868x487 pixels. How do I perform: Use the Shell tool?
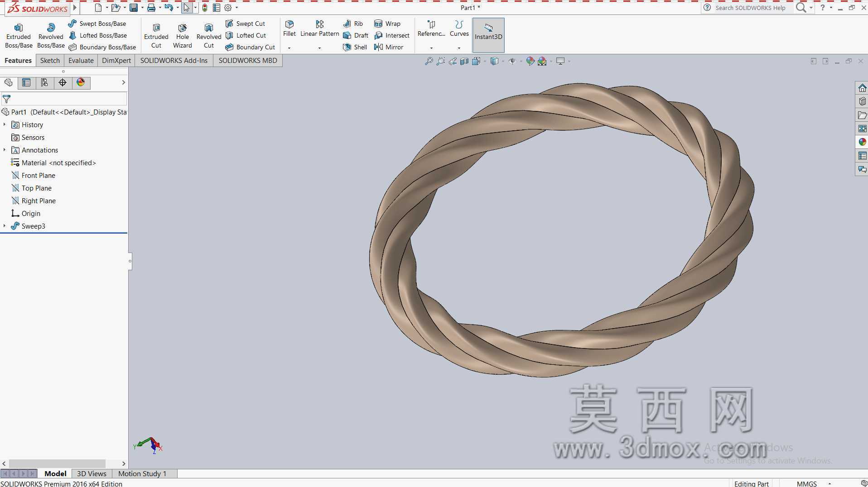coord(355,47)
